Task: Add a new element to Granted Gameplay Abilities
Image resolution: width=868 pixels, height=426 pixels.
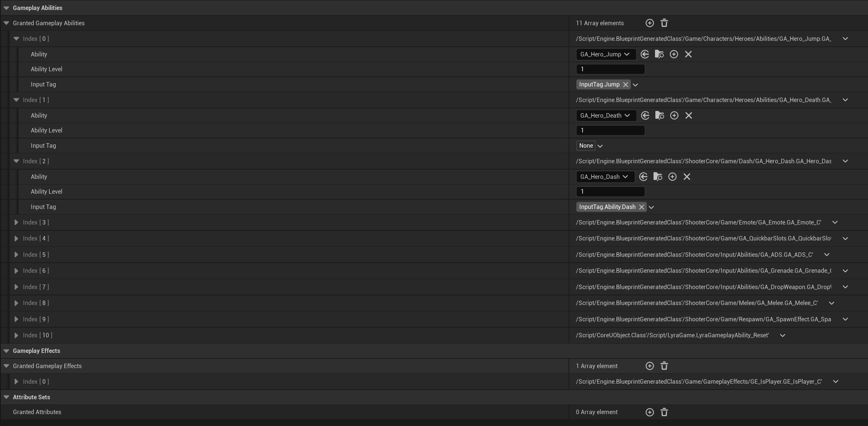Action: click(x=649, y=23)
